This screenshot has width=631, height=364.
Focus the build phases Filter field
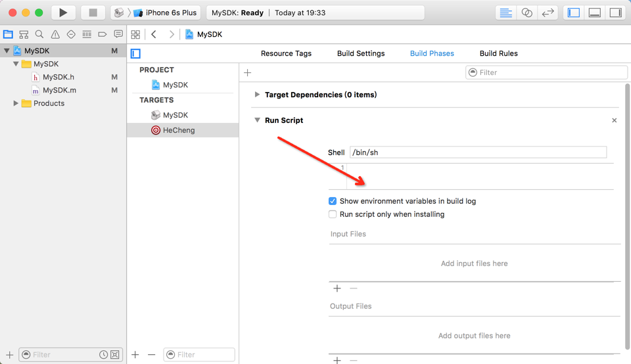click(546, 72)
